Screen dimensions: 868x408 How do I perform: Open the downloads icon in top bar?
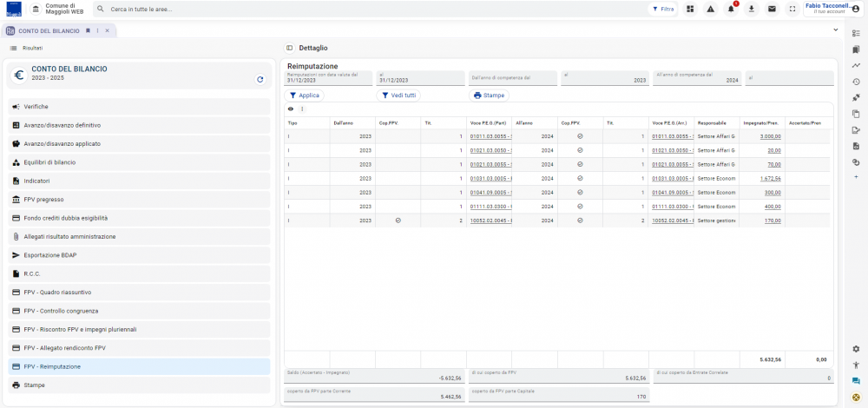[x=751, y=9]
